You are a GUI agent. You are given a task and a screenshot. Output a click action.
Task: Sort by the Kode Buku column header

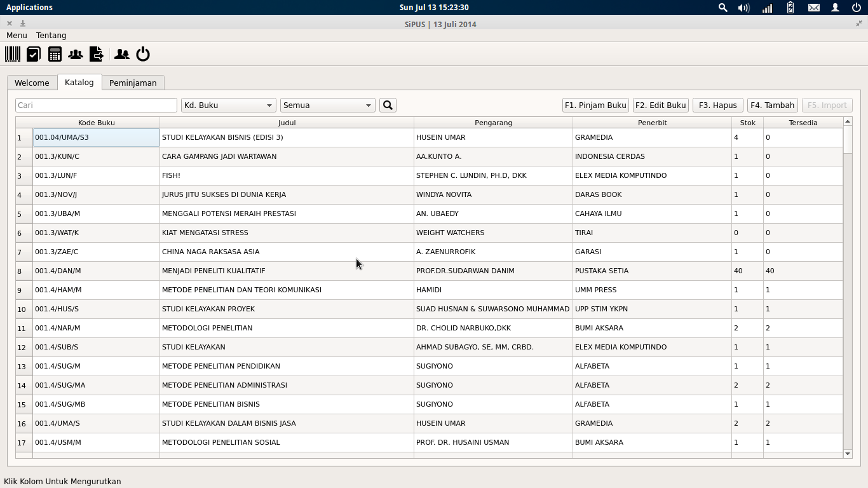(97, 123)
